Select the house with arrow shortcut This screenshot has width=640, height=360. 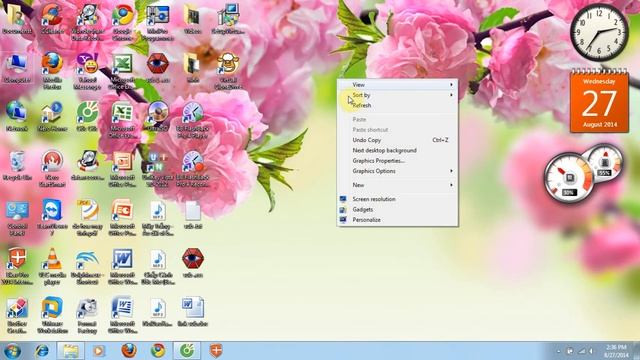[x=52, y=116]
